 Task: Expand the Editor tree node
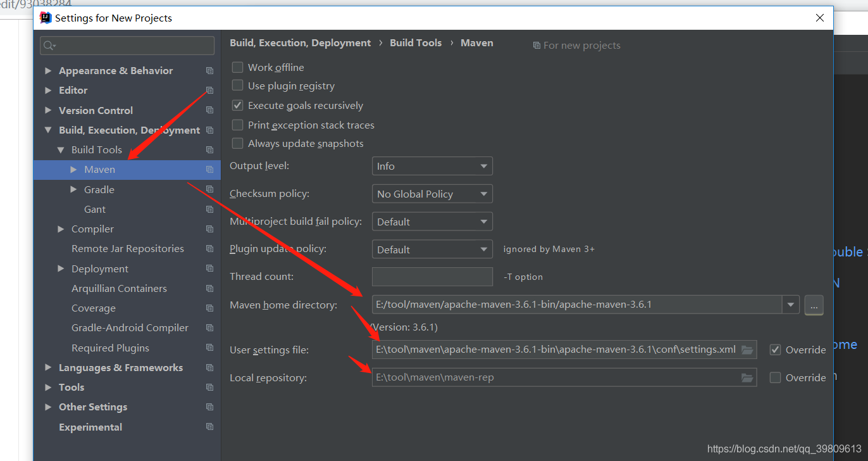[x=48, y=91]
